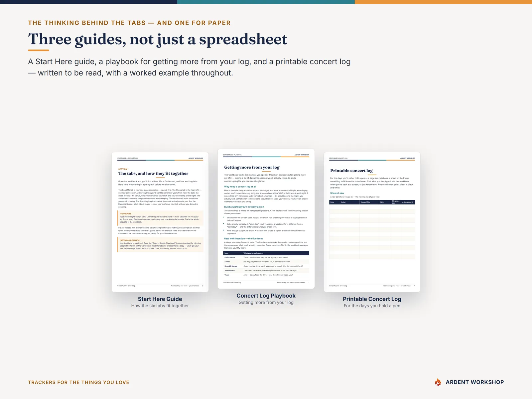Click the 'Three guides, not just a spreadsheet' heading

coord(158,39)
